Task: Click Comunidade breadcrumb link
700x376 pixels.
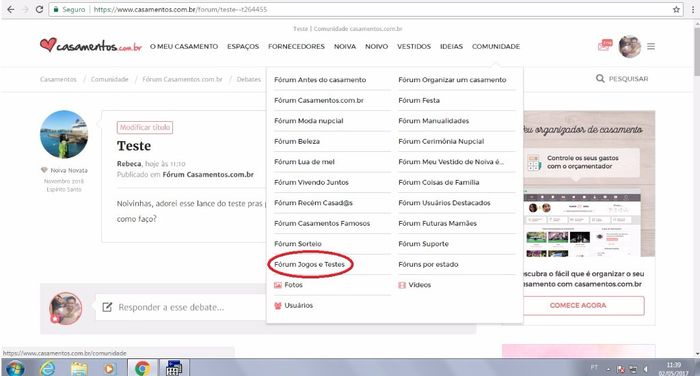Action: click(109, 79)
